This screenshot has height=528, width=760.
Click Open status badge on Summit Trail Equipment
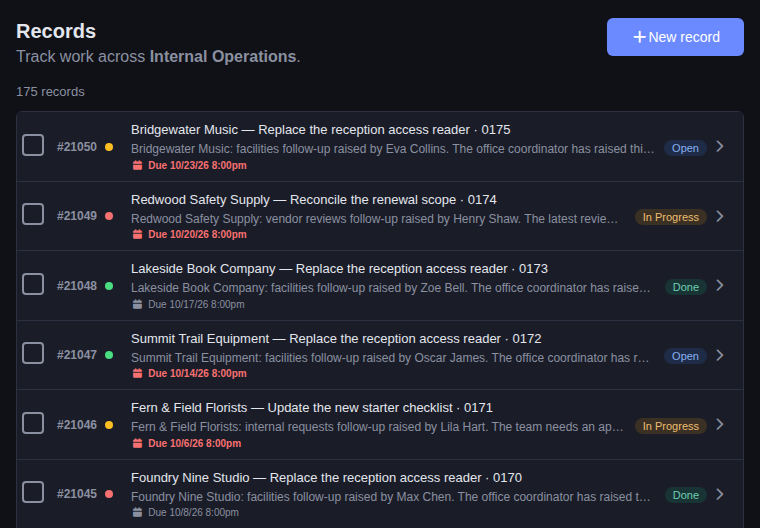point(685,356)
